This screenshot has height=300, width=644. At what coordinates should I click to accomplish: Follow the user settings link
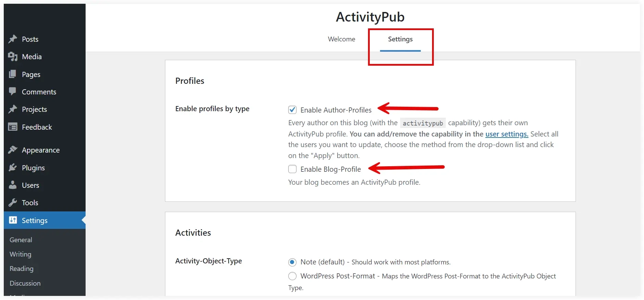click(507, 134)
